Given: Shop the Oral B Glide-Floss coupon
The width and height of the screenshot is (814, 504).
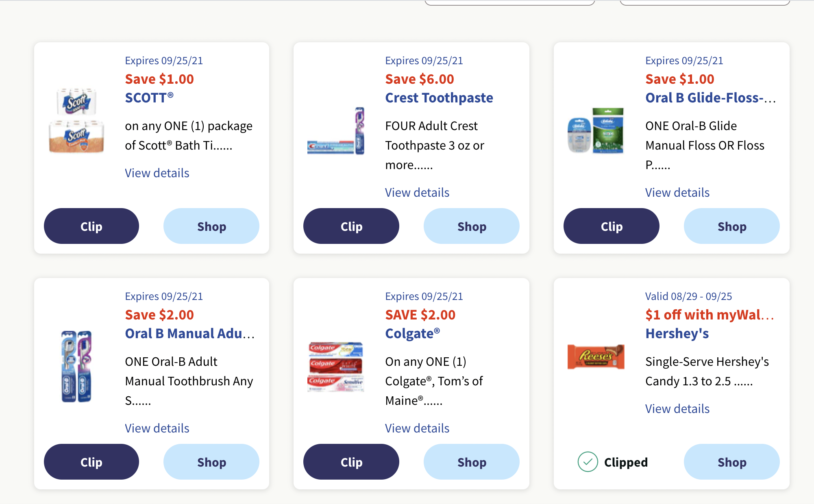Looking at the screenshot, I should coord(731,226).
